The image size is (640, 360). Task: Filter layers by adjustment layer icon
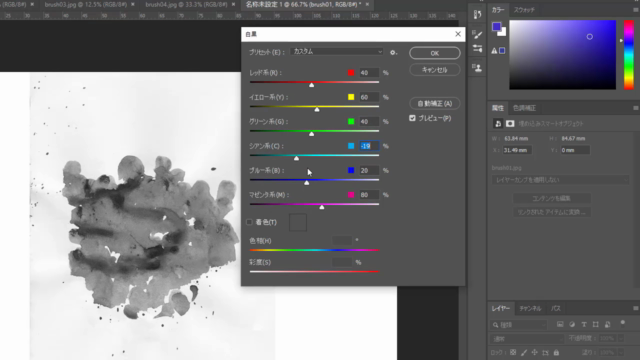572,324
